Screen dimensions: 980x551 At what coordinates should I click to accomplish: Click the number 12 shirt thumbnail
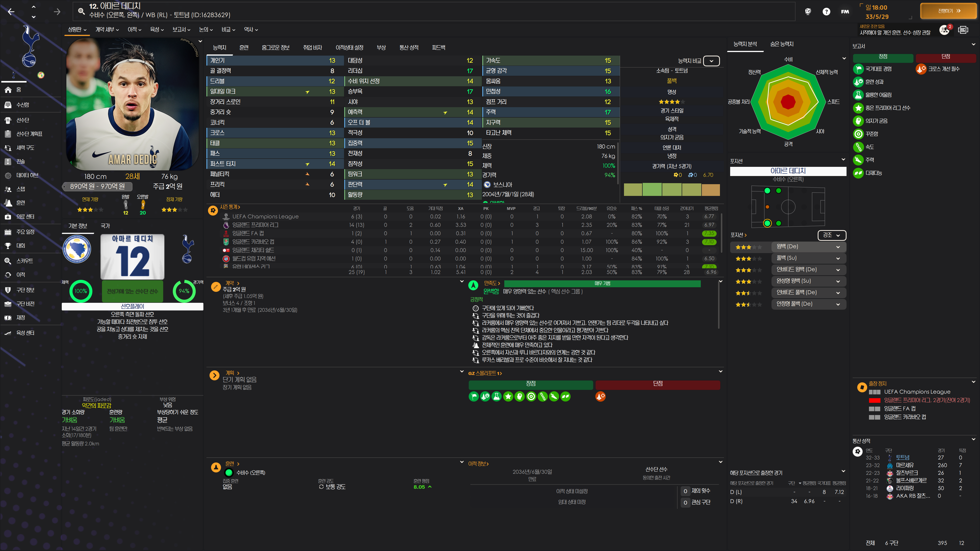pyautogui.click(x=132, y=257)
